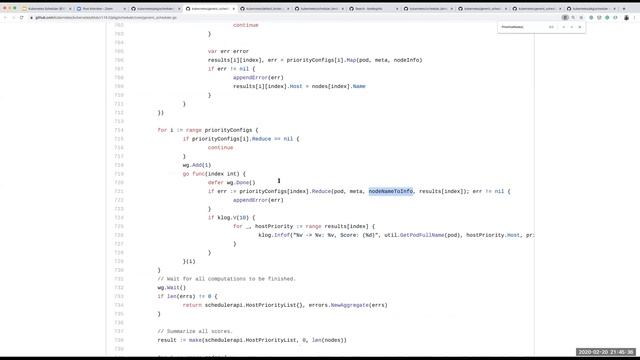The height and width of the screenshot is (360, 640).
Task: Jump to previous find-bar match
Action: (564, 27)
